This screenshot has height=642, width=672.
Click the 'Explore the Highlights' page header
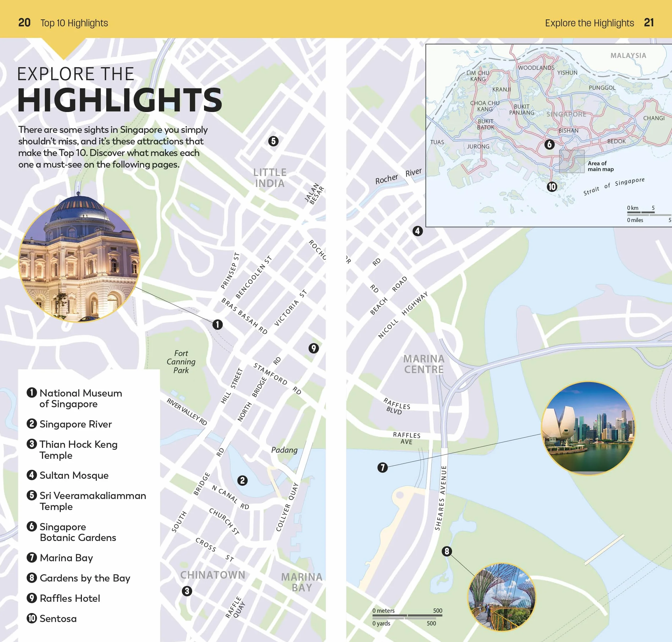[589, 23]
